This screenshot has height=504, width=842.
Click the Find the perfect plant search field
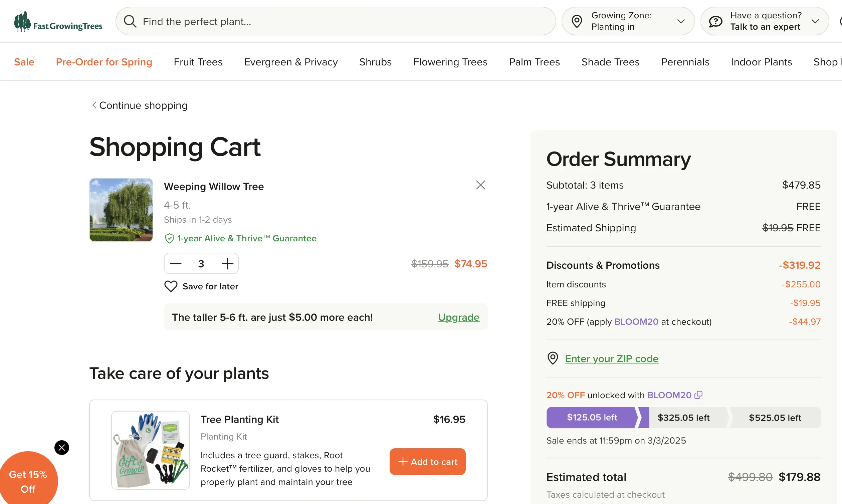click(x=340, y=21)
